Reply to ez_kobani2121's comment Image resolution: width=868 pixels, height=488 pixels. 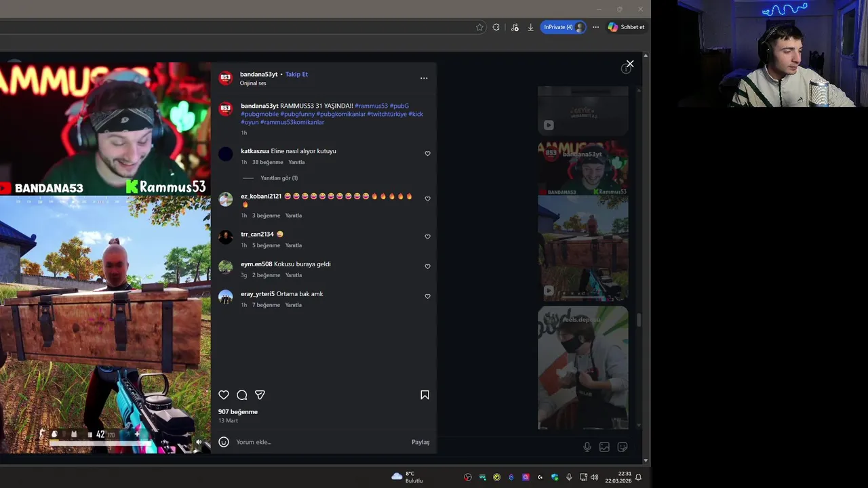(293, 216)
